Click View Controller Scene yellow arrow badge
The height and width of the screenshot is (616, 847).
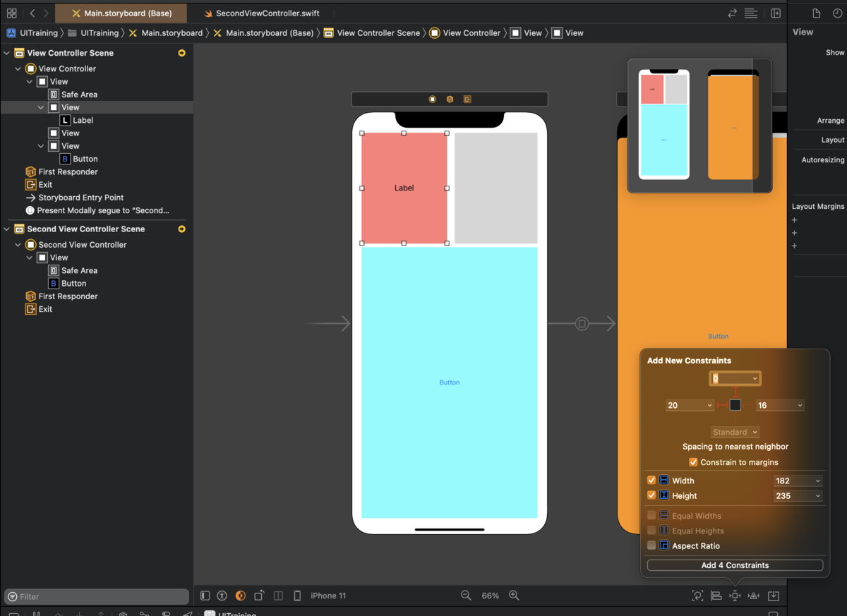click(182, 53)
